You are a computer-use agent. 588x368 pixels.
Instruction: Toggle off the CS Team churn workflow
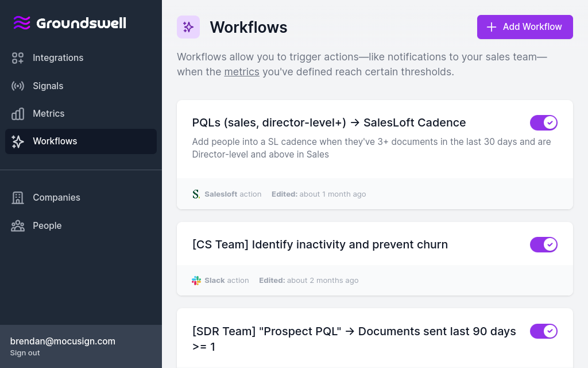(x=543, y=244)
